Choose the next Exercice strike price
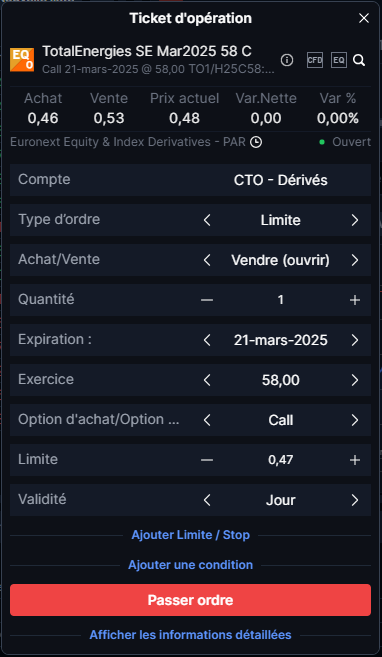 (x=355, y=380)
